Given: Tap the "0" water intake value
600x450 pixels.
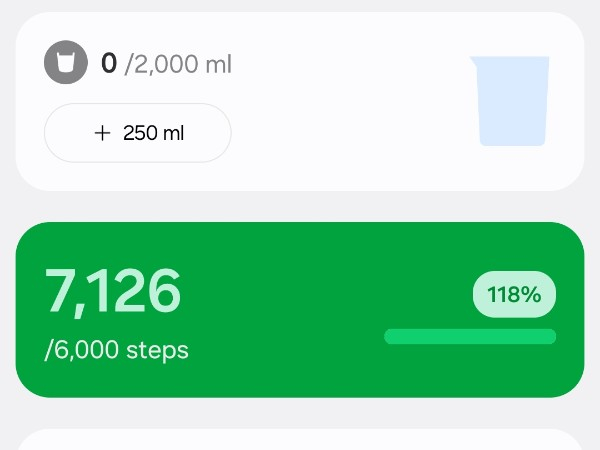Looking at the screenshot, I should [109, 65].
